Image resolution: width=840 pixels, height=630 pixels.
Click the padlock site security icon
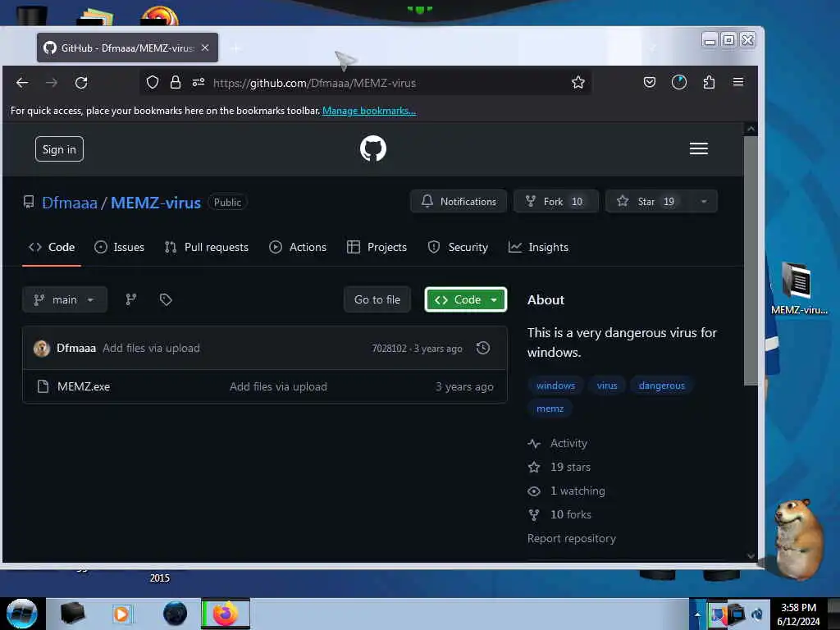(x=176, y=83)
